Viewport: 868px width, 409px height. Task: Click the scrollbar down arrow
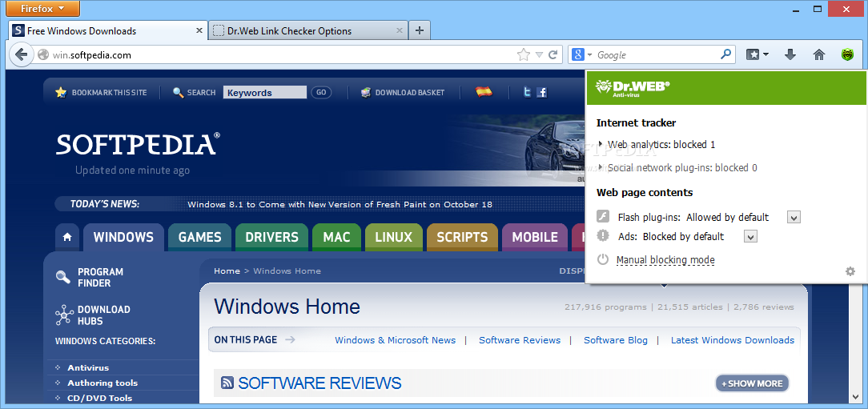(854, 397)
